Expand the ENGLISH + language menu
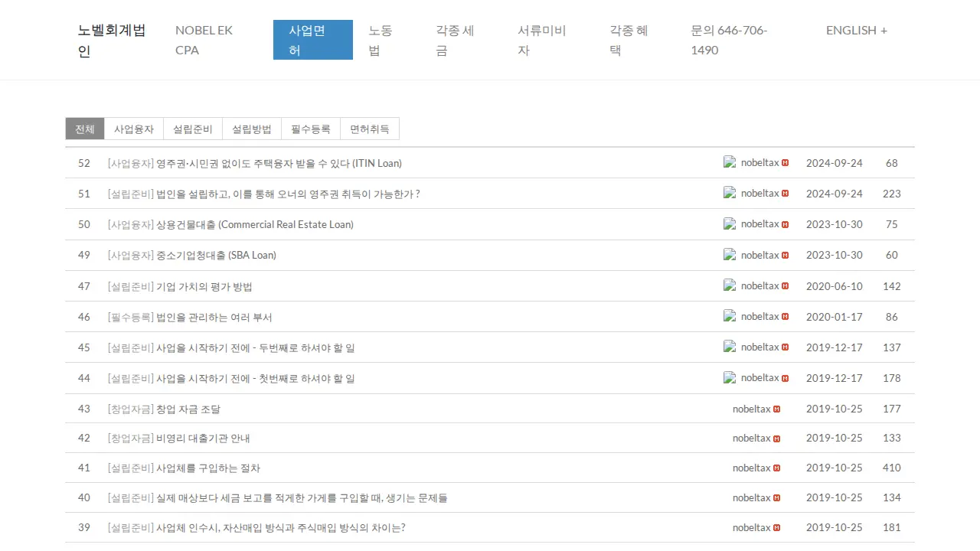Image resolution: width=980 pixels, height=551 pixels. (857, 31)
